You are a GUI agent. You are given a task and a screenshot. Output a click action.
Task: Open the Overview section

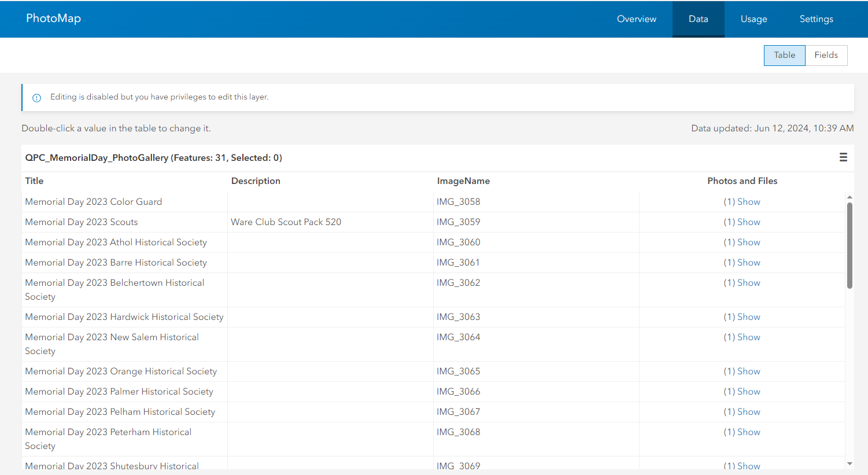pyautogui.click(x=636, y=19)
